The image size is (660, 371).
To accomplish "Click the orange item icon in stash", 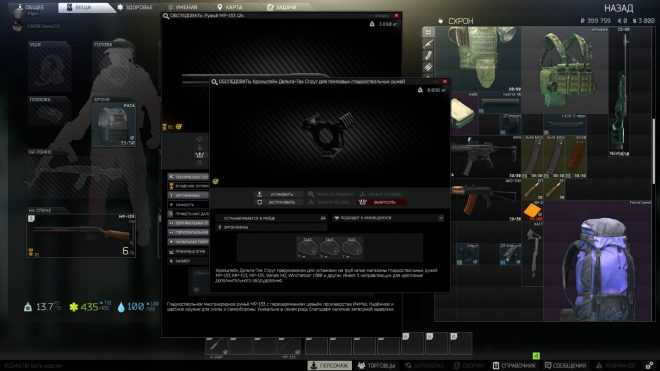I will pos(532,210).
